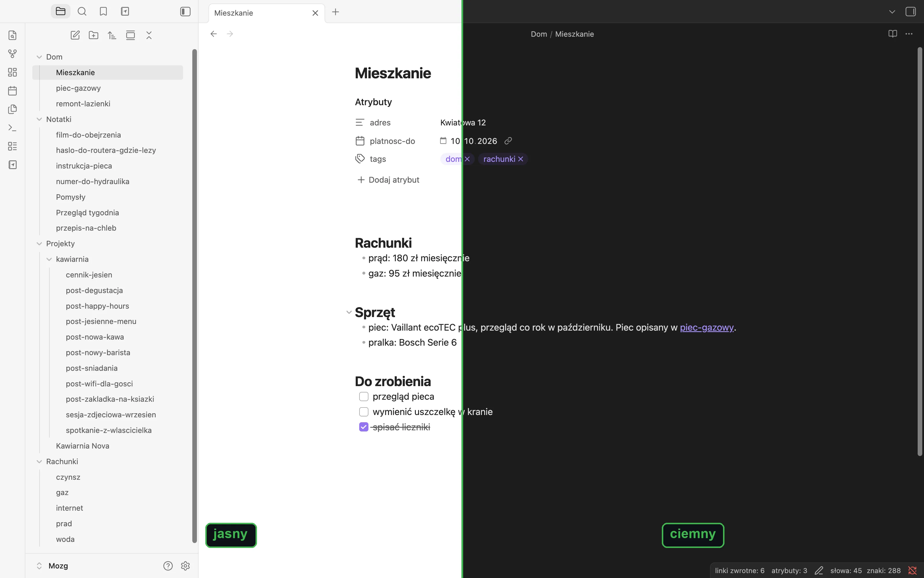Open the search pane icon
The height and width of the screenshot is (578, 924).
point(82,12)
